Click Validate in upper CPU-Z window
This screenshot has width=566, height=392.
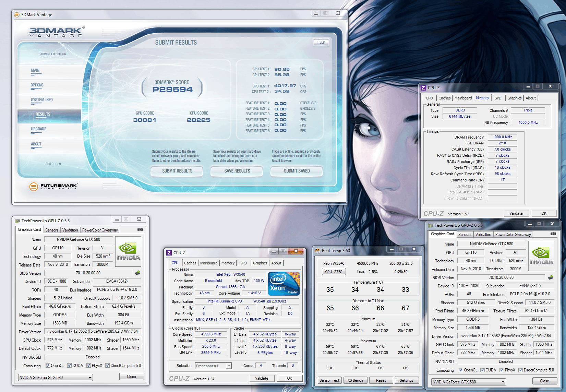point(516,213)
